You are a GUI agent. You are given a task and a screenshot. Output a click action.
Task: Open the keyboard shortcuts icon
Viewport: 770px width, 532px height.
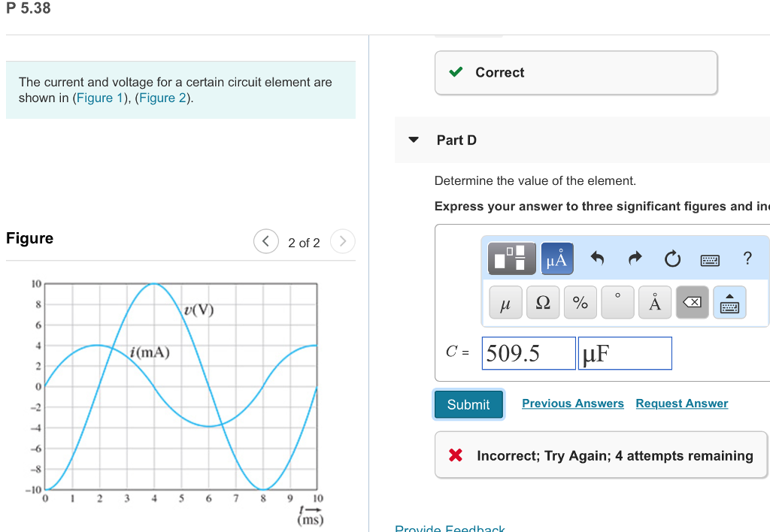[x=708, y=258]
